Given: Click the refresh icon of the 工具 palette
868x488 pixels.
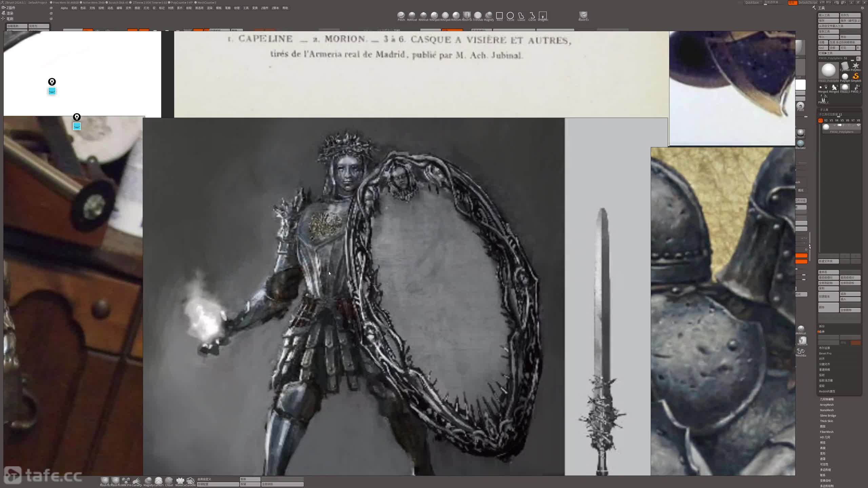Looking at the screenshot, I should (862, 8).
